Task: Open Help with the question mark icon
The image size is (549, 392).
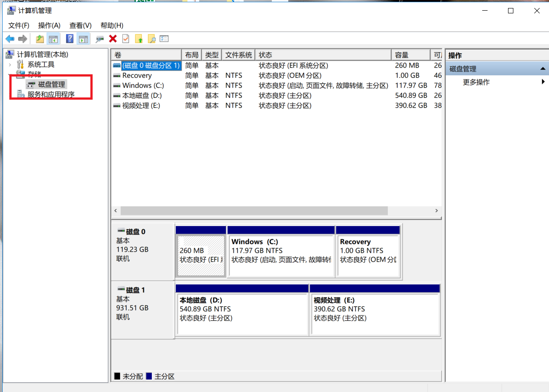Action: (x=69, y=39)
